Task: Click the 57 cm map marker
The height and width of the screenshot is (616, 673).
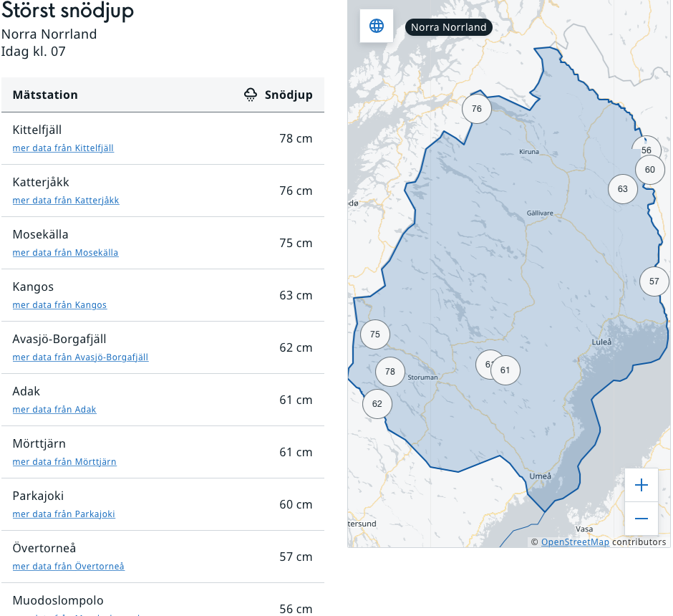Action: [654, 281]
